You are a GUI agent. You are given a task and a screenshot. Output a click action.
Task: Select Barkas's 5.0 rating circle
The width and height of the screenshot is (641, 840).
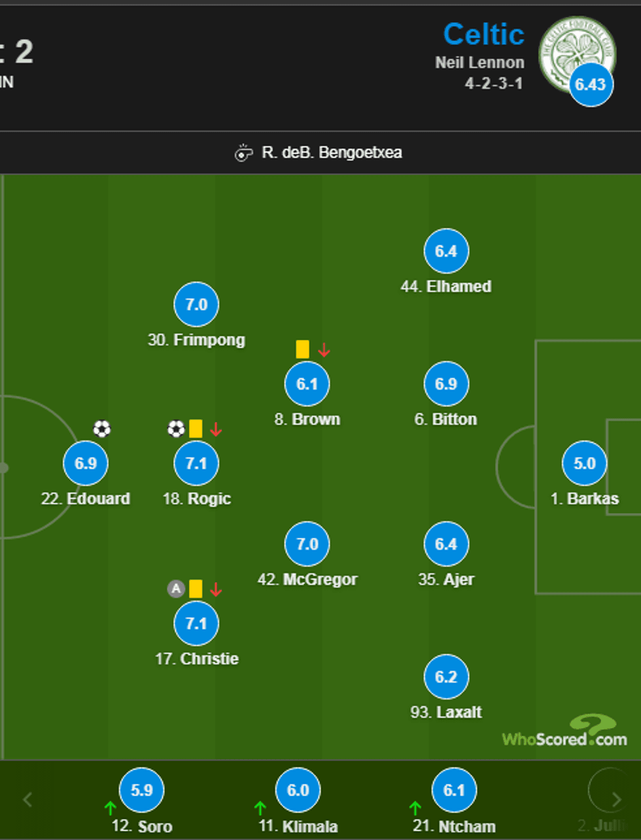pos(584,463)
